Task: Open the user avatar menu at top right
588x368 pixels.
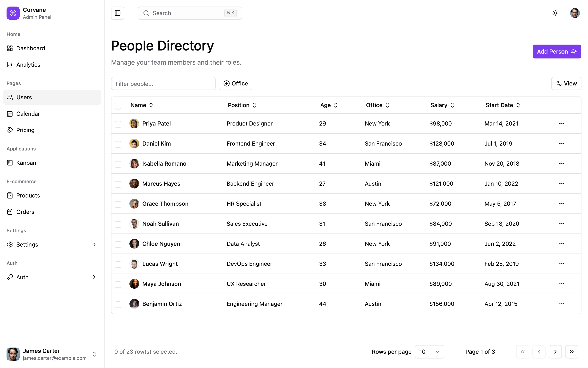Action: 575,13
